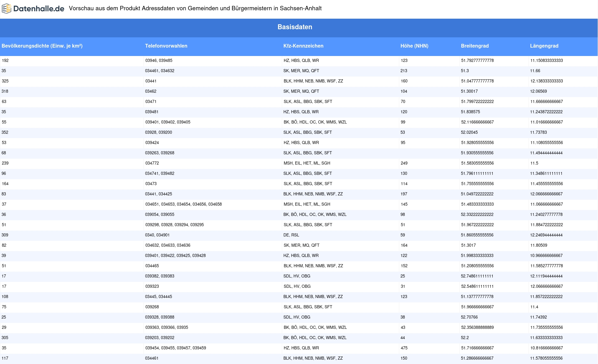This screenshot has height=364, width=598.
Task: Open the Datenhalle.de home link
Action: 33,9
